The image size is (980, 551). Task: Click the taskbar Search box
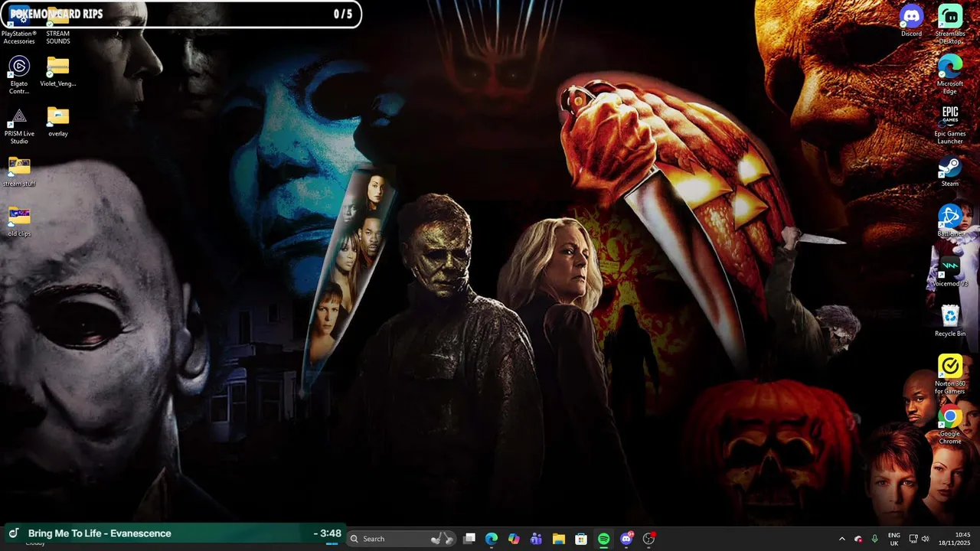pyautogui.click(x=401, y=539)
